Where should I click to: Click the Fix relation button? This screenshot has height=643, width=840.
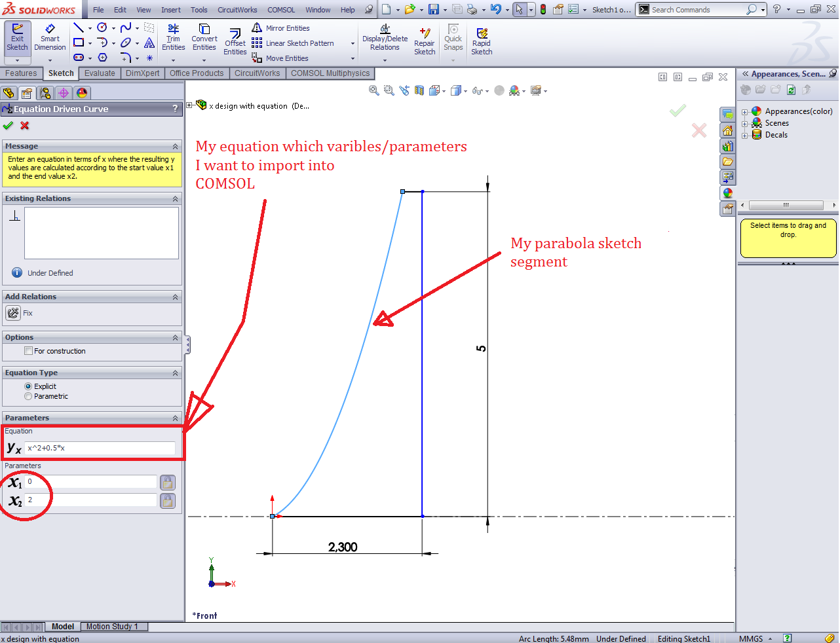coord(13,313)
